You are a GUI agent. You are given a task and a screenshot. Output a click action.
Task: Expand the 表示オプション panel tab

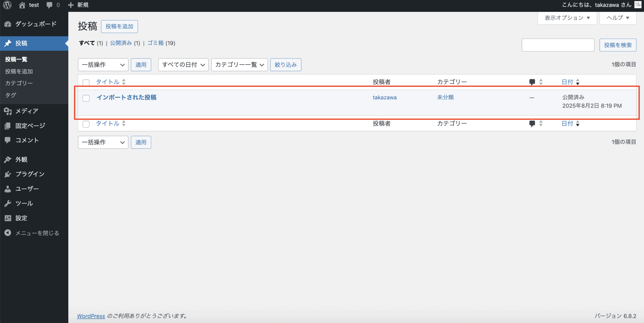click(567, 18)
